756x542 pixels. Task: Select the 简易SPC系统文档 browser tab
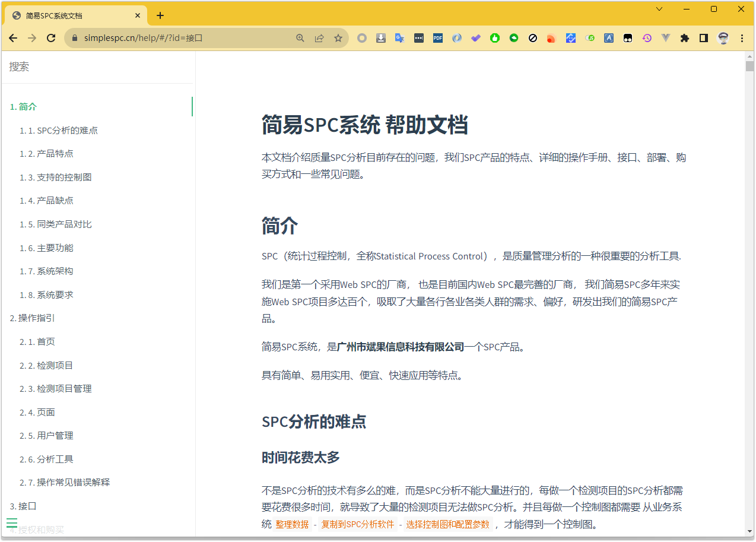(75, 15)
